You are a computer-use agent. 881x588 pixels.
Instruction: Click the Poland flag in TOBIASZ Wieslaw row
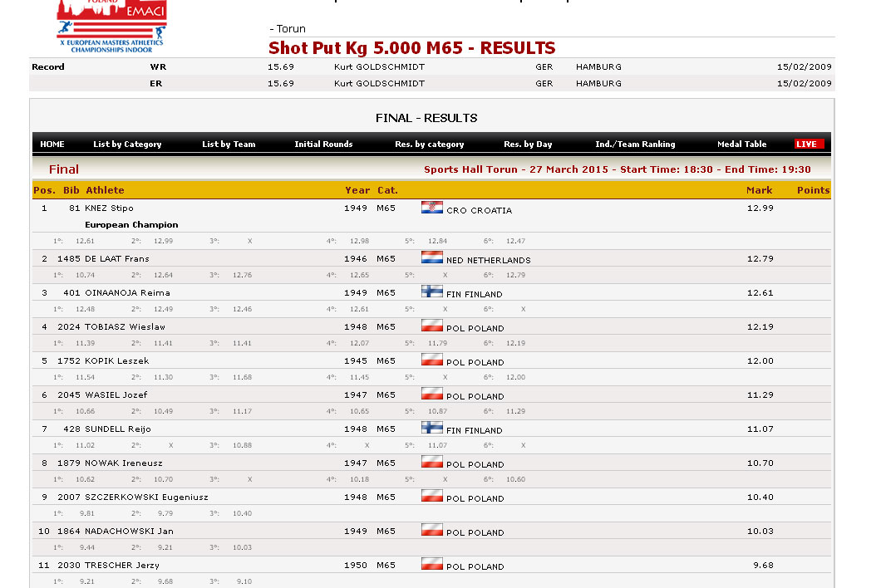(431, 326)
